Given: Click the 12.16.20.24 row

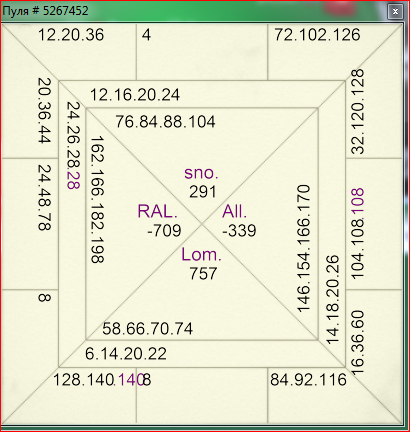Looking at the screenshot, I should [x=135, y=95].
